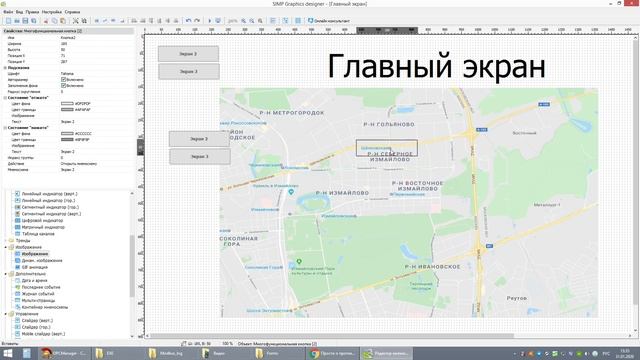Open the Chrome taskbar button

(333, 353)
